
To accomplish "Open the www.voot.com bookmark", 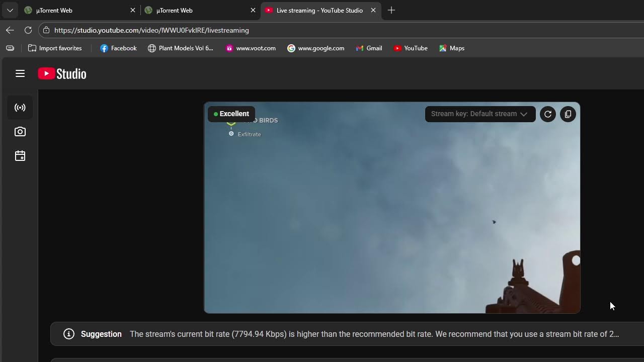I will (251, 48).
